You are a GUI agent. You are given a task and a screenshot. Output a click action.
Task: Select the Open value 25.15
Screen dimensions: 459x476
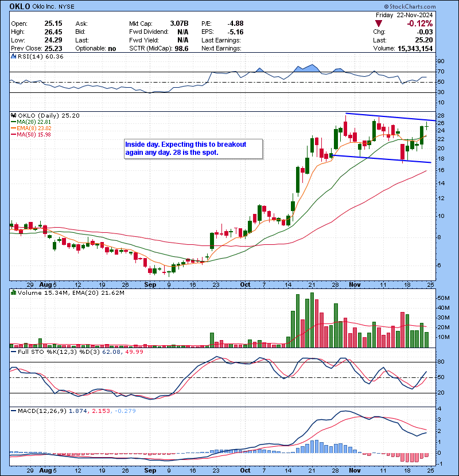(53, 24)
